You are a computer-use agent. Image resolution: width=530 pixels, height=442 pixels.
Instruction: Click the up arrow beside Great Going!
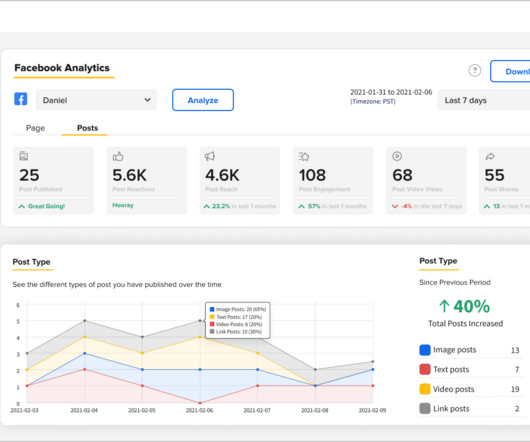[x=22, y=206]
